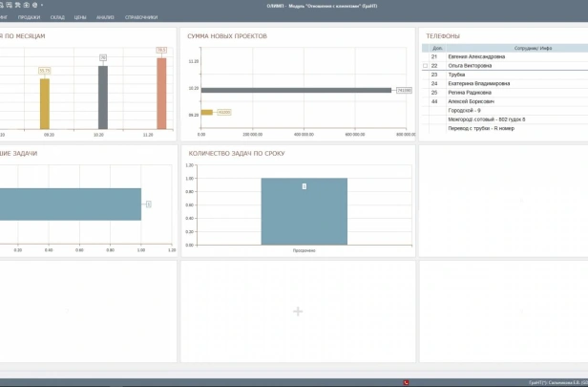Click the round icon in quick access toolbar
588x387 pixels.
click(x=35, y=5)
